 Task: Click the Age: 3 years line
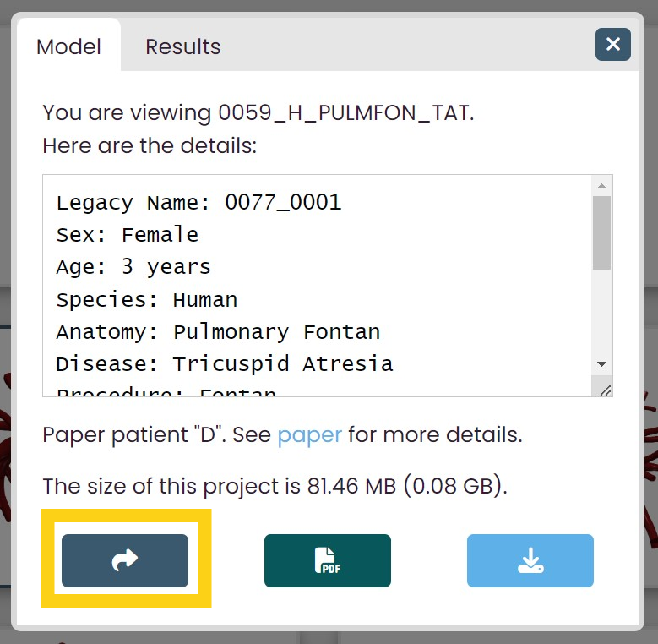[x=133, y=267]
